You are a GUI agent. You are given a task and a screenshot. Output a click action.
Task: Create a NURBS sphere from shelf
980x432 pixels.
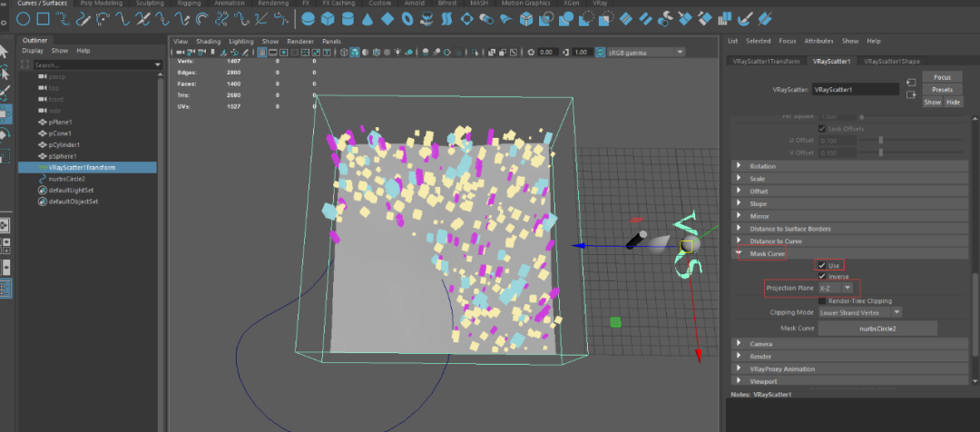pos(309,18)
